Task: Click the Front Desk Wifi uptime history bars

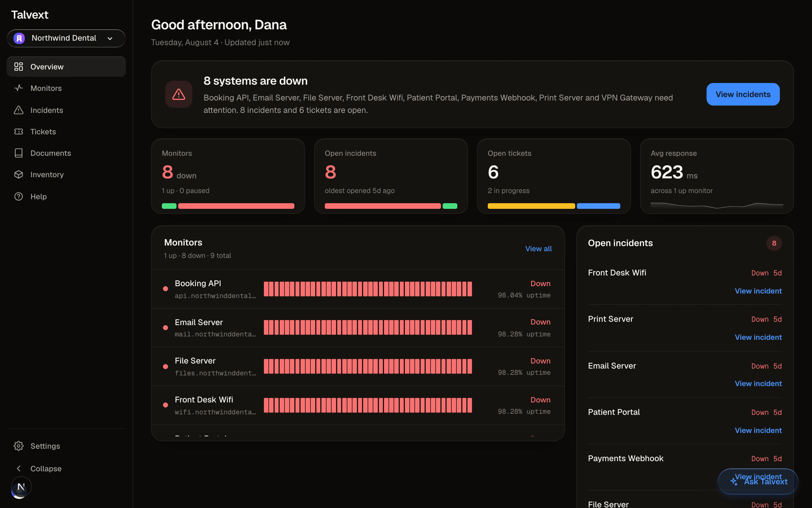Action: point(368,405)
